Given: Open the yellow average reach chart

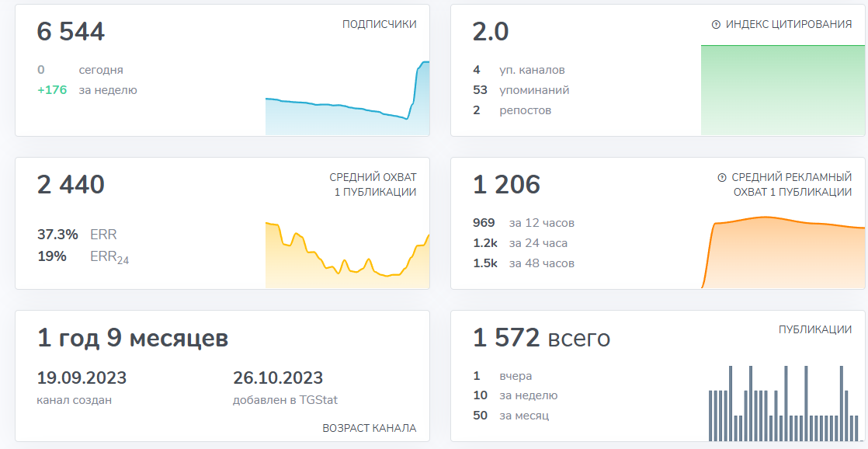Looking at the screenshot, I should tap(347, 255).
